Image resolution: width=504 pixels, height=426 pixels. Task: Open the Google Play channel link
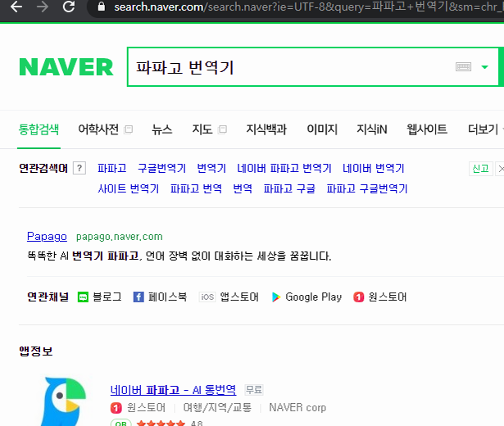(313, 297)
